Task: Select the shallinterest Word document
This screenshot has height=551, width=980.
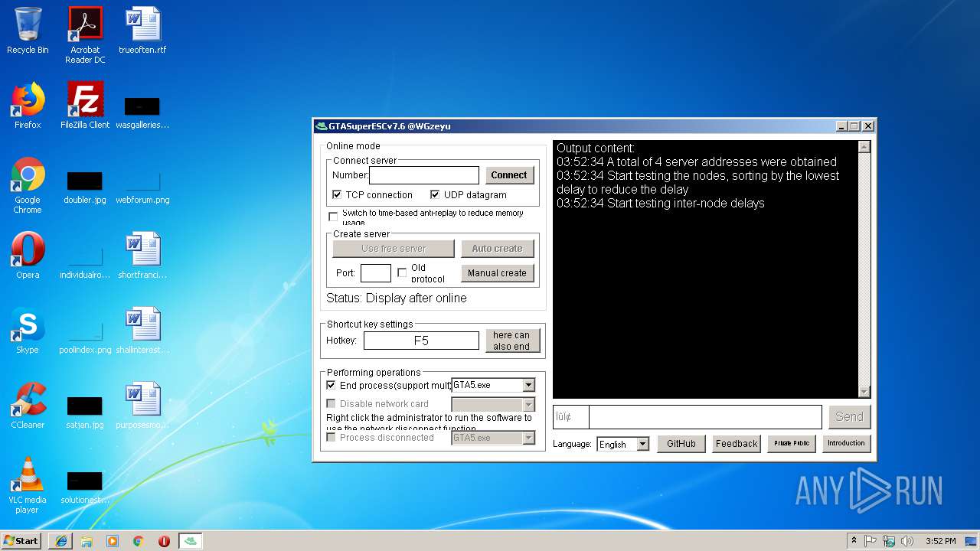Action: coord(142,331)
